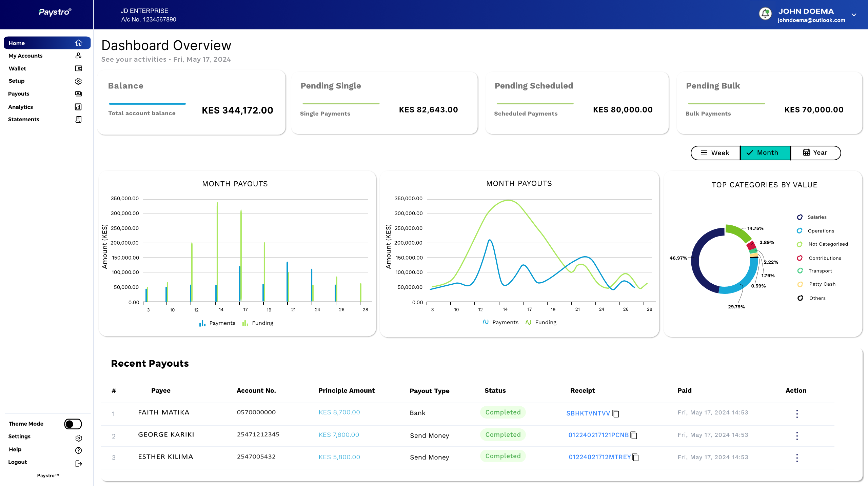Open the Pending Bulk card
Viewport: 868px width, 488px height.
769,103
